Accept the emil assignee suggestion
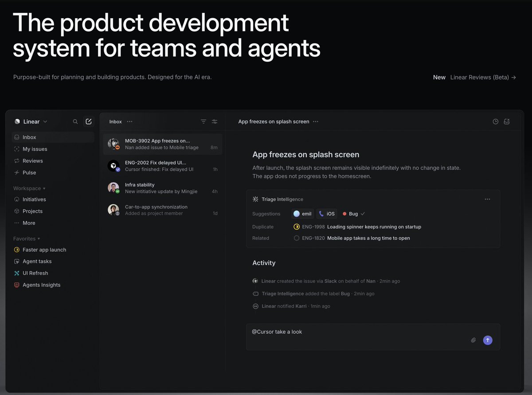This screenshot has height=395, width=532. point(303,214)
